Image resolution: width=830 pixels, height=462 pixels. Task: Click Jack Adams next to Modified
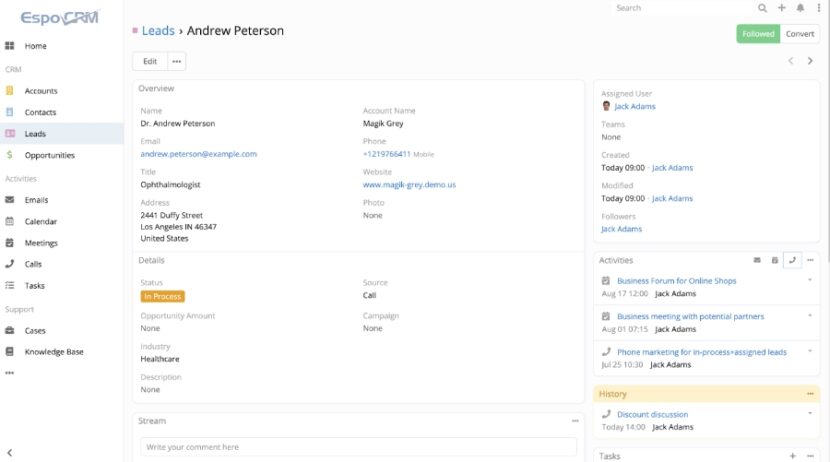click(672, 198)
